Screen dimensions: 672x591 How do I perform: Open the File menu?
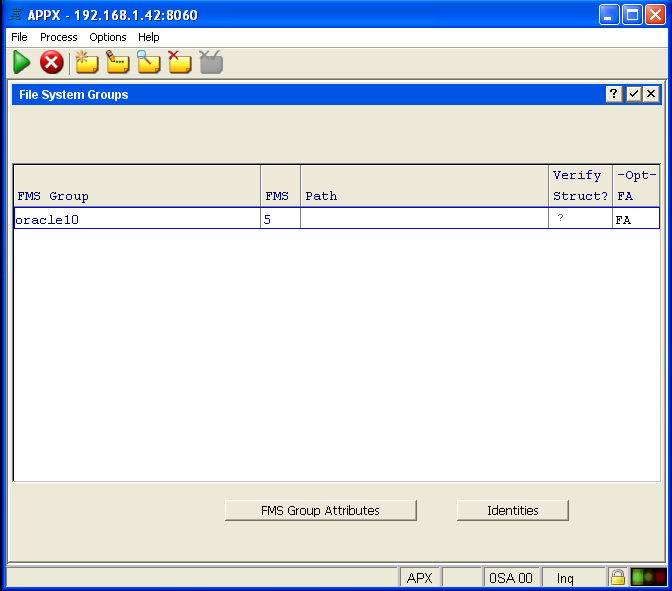[19, 37]
